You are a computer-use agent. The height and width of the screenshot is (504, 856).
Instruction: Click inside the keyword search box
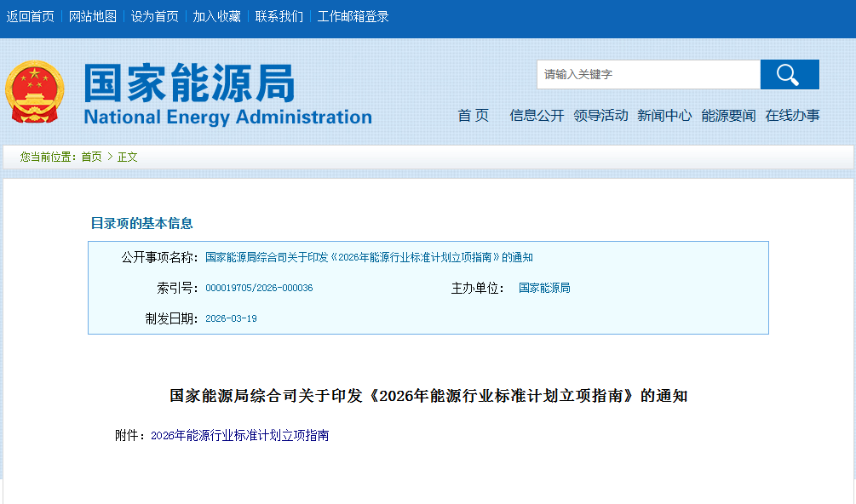[647, 75]
